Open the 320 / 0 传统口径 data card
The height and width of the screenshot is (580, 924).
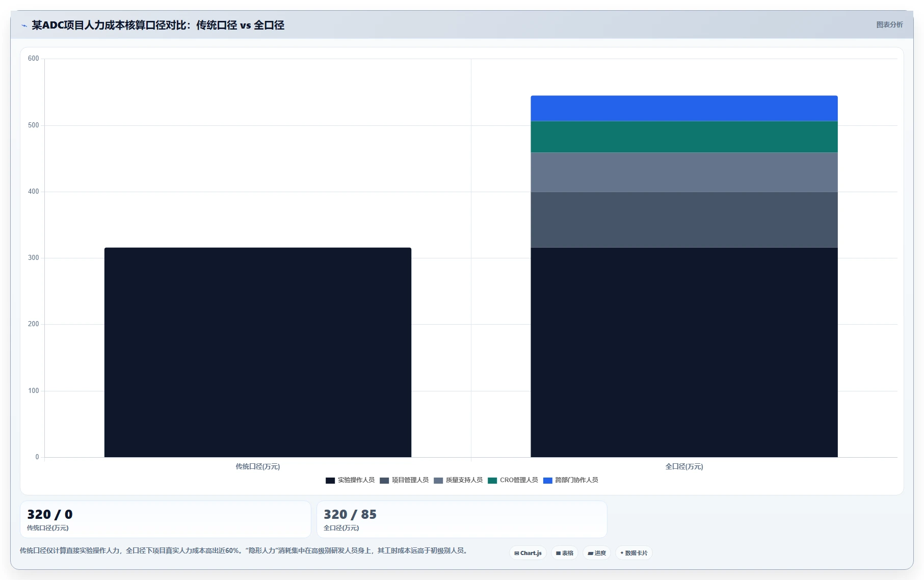coord(165,519)
